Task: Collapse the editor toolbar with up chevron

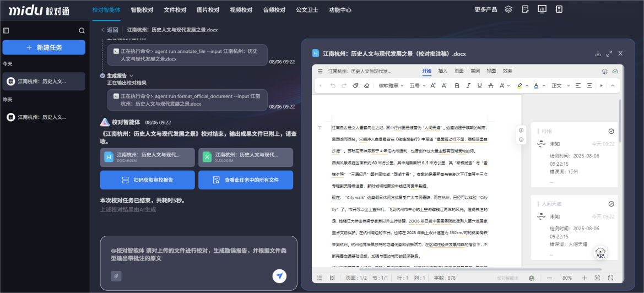Action: click(x=613, y=86)
